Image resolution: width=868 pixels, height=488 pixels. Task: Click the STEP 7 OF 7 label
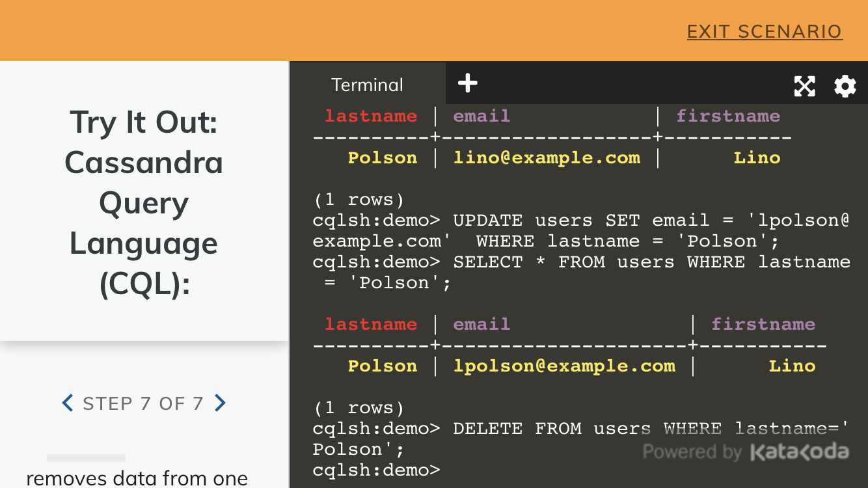pos(143,403)
